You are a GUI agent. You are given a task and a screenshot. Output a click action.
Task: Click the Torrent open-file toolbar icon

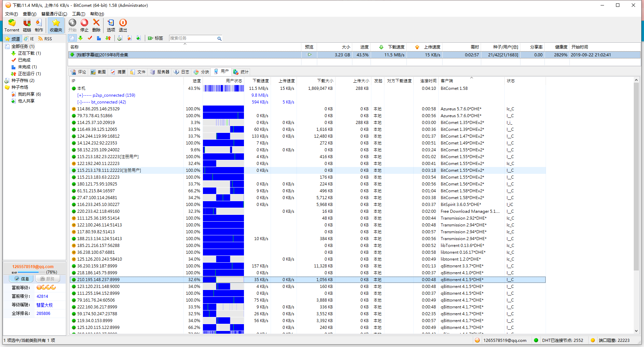pos(12,23)
